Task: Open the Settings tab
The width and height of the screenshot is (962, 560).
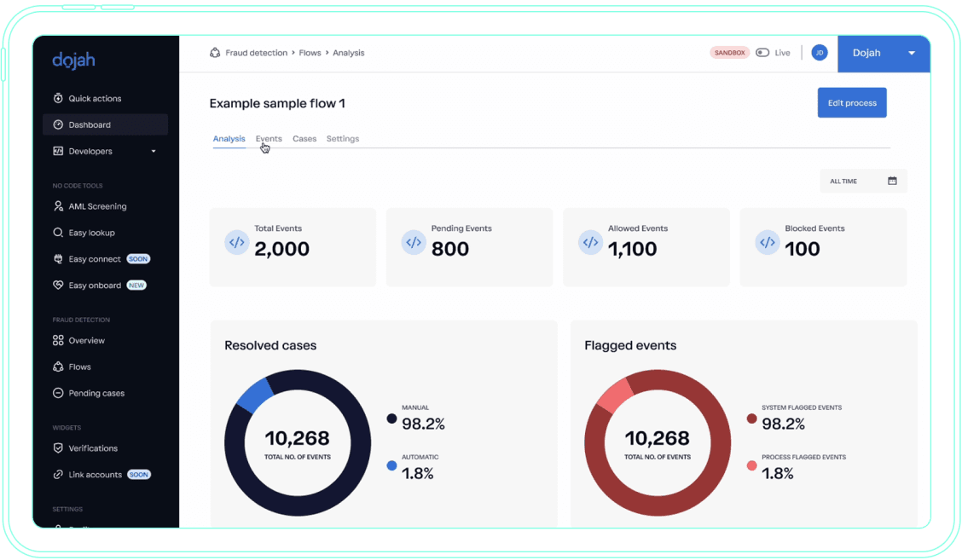Action: [343, 138]
